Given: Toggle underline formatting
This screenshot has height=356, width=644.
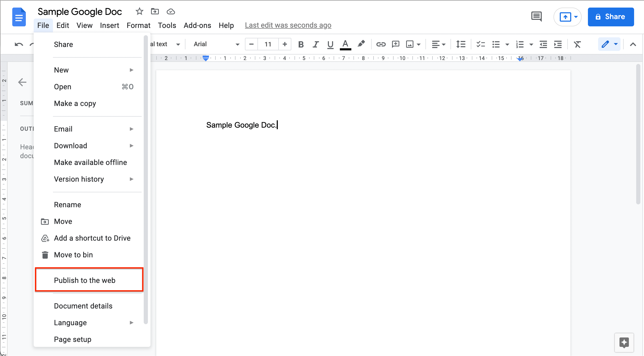Looking at the screenshot, I should click(330, 44).
